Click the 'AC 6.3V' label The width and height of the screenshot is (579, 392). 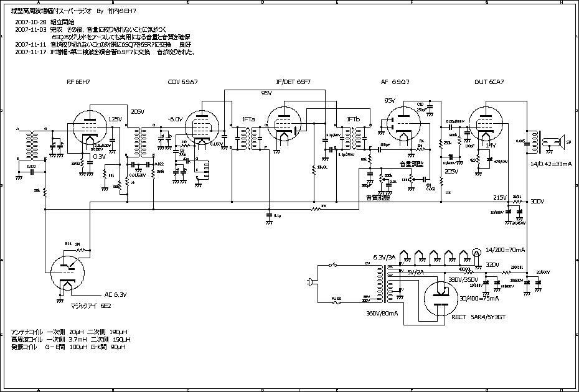[x=116, y=294]
